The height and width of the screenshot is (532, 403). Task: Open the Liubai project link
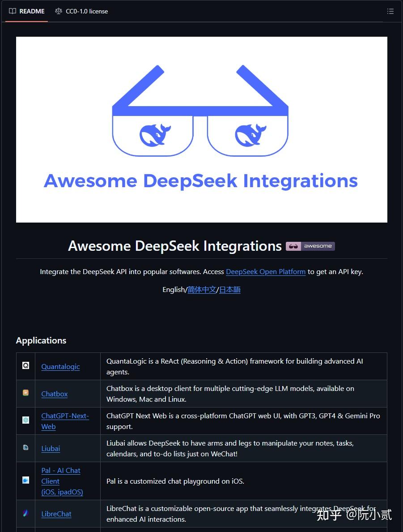(x=51, y=448)
